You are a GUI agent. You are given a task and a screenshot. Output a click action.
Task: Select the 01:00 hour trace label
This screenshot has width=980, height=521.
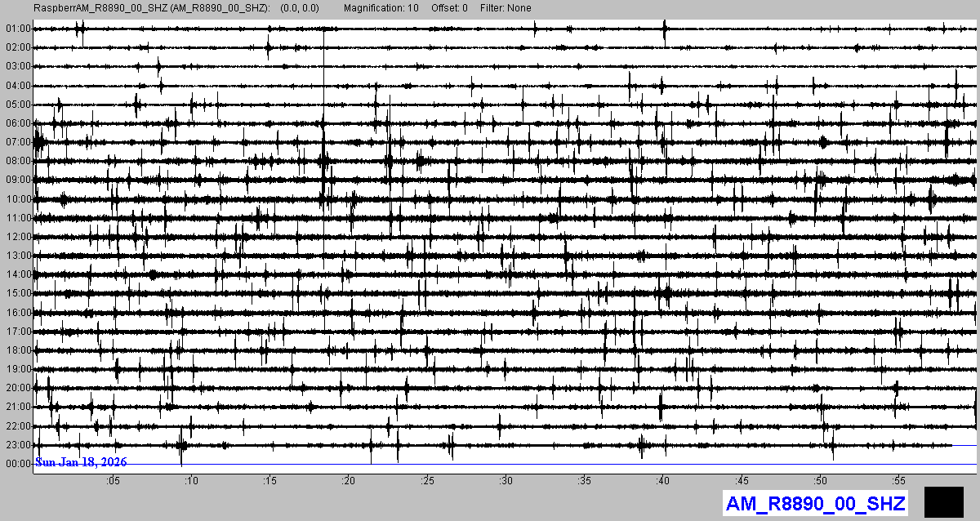18,29
